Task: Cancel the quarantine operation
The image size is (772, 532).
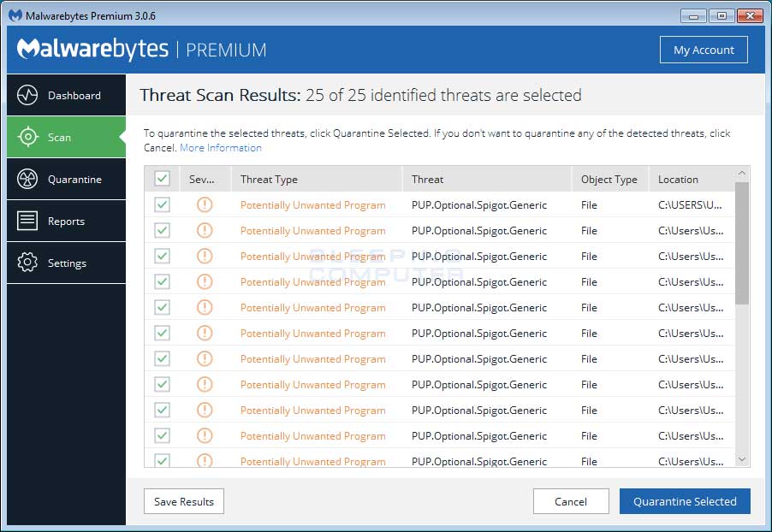Action: [571, 501]
